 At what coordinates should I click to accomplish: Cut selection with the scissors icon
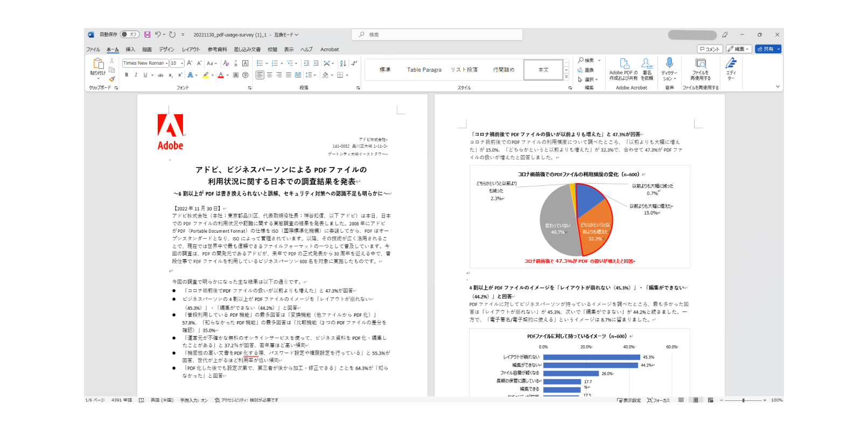click(x=112, y=61)
